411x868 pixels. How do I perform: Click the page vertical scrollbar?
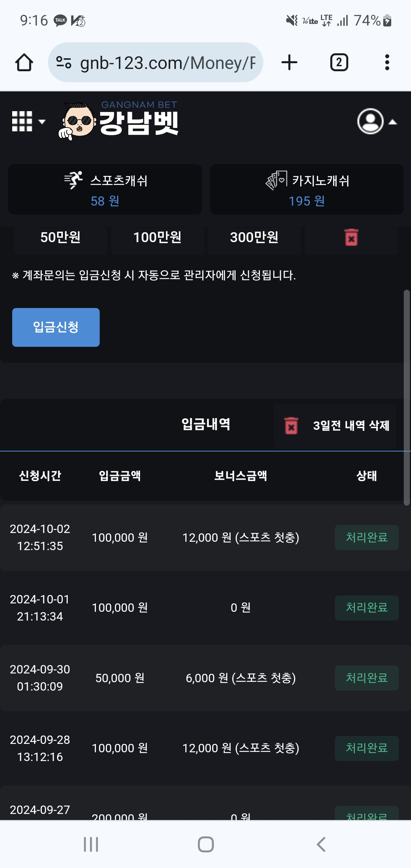[407, 397]
